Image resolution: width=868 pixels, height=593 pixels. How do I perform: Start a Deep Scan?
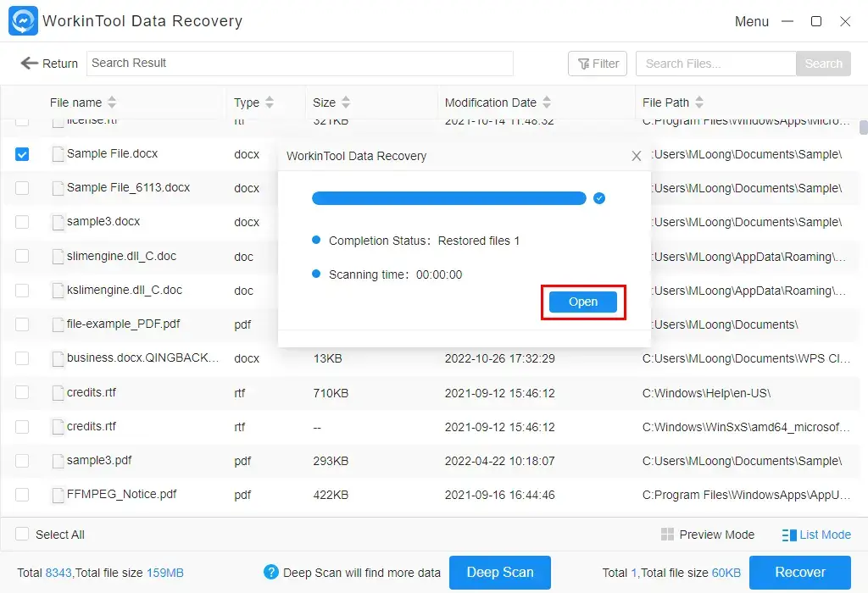(x=500, y=573)
